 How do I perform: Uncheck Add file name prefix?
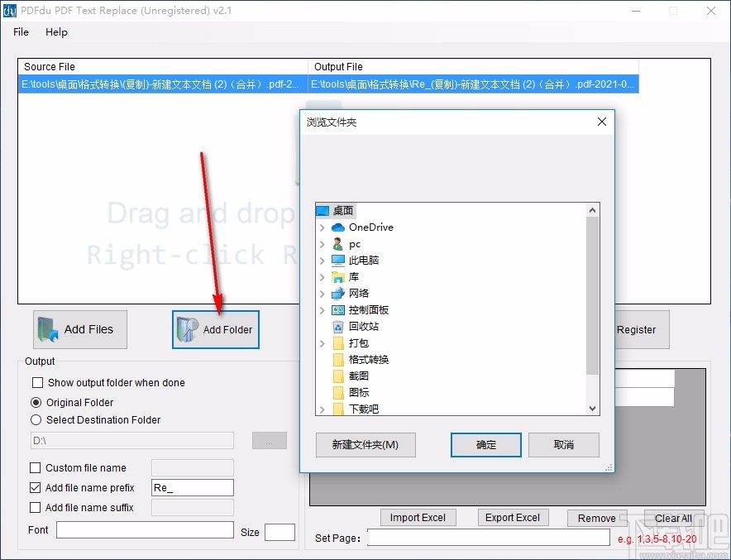(x=35, y=487)
